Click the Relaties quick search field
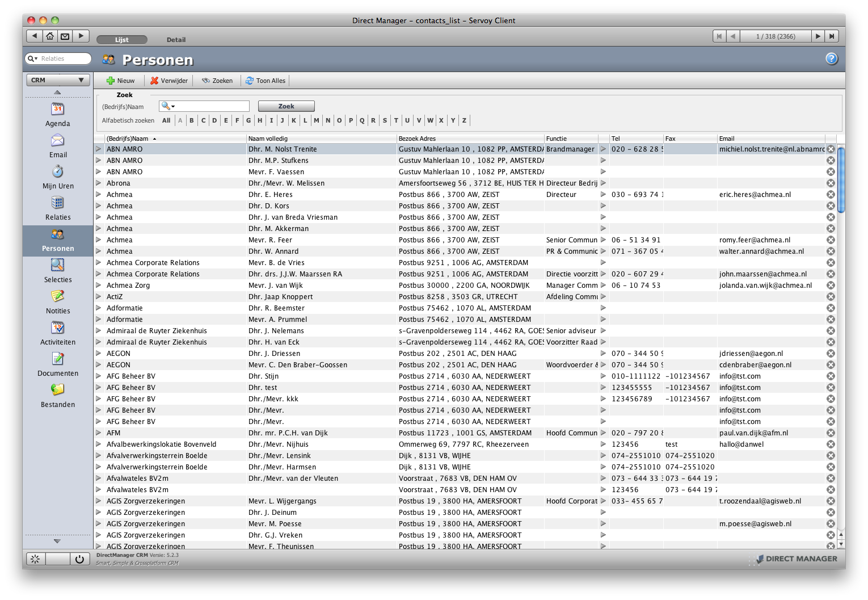This screenshot has width=868, height=600. click(58, 58)
